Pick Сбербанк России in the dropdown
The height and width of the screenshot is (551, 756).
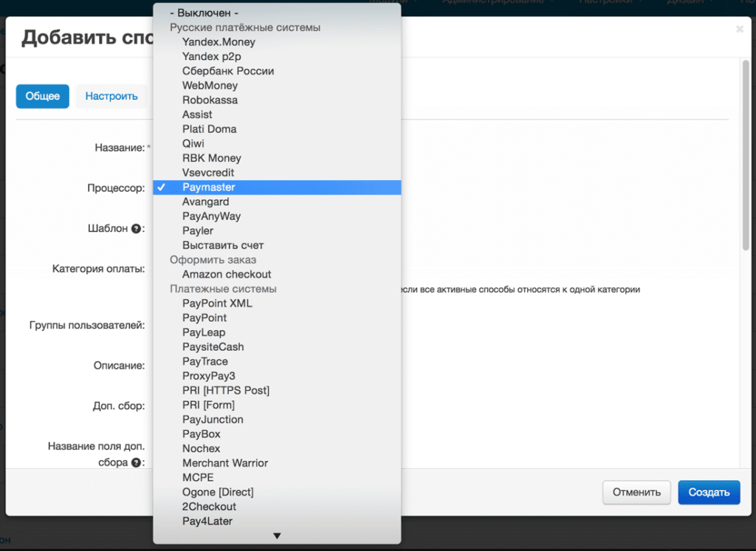[228, 71]
